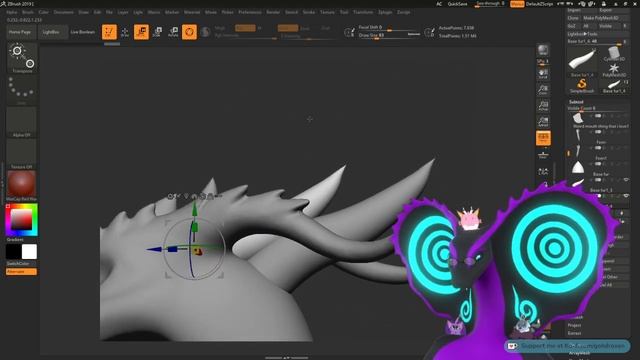Open the Render menu

273,12
